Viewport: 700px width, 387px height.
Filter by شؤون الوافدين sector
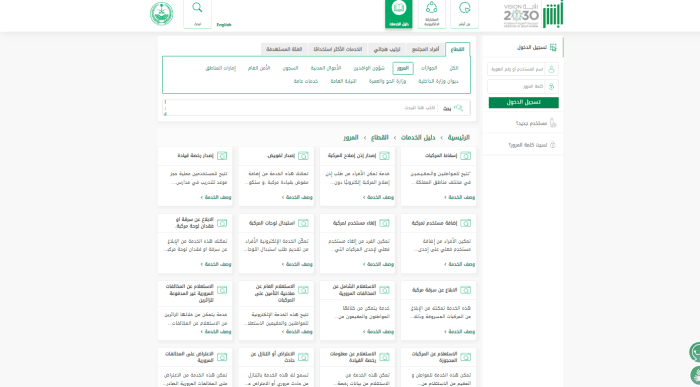(x=369, y=68)
